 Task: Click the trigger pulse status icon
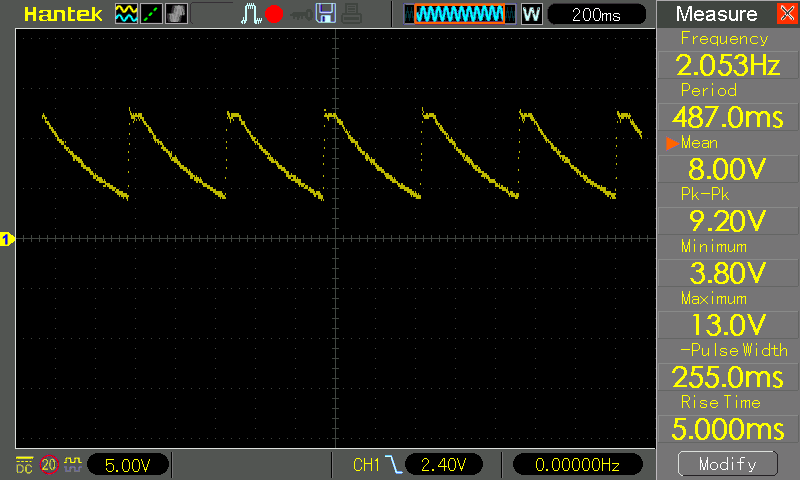(x=250, y=14)
